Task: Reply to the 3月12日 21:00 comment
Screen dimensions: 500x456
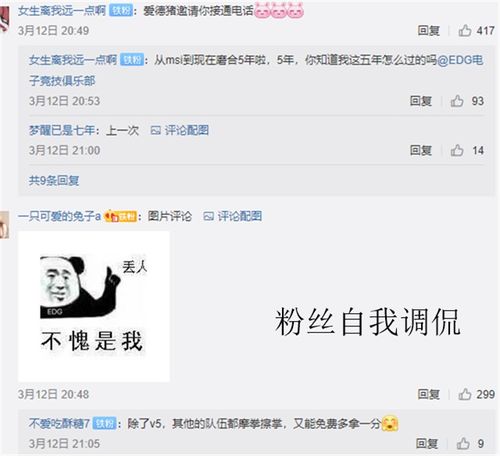Action: (x=421, y=150)
